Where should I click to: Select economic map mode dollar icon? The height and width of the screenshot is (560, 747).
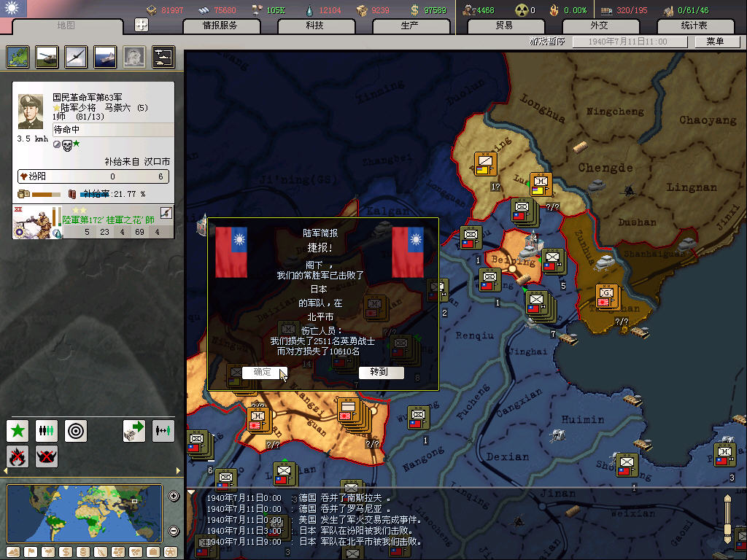[x=65, y=552]
